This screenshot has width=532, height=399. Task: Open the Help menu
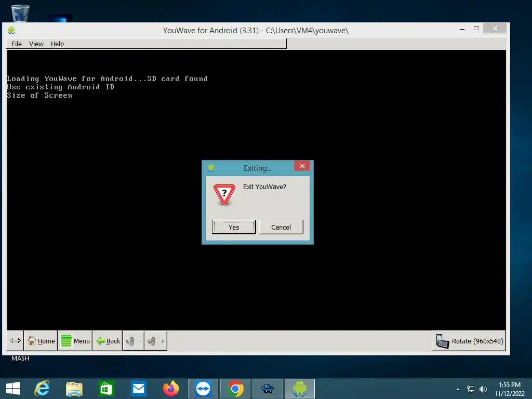click(57, 44)
